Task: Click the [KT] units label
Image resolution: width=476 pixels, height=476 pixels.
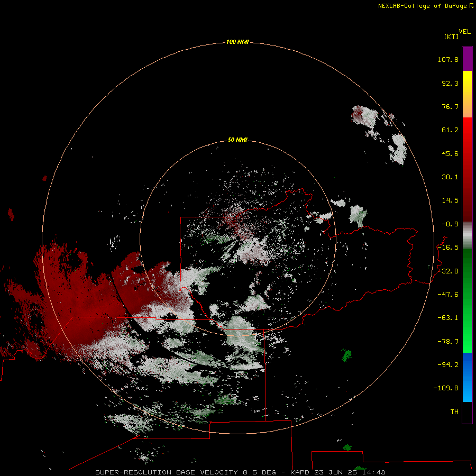Action: [452, 36]
